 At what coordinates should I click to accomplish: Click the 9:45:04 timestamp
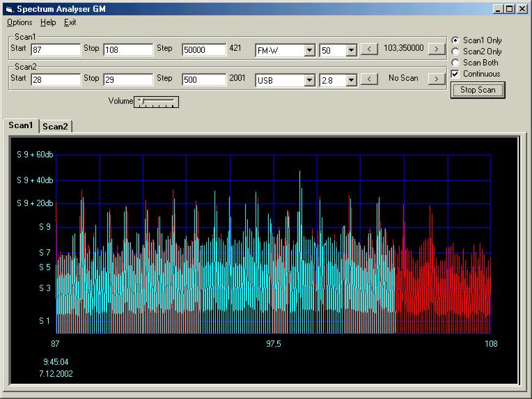click(56, 362)
